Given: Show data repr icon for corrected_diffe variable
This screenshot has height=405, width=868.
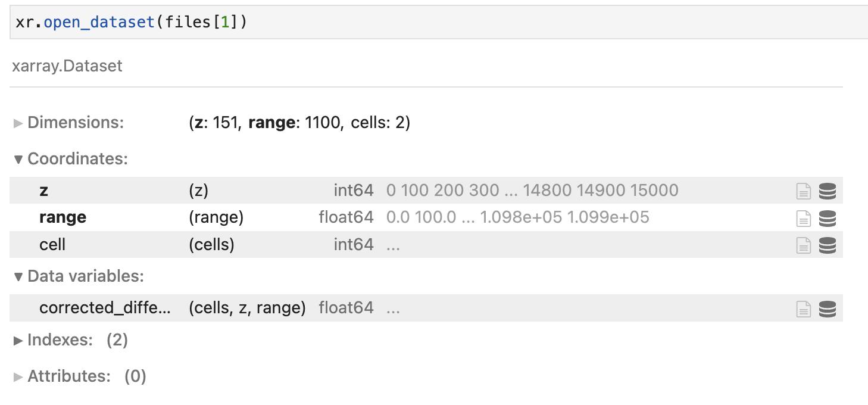Looking at the screenshot, I should 828,309.
